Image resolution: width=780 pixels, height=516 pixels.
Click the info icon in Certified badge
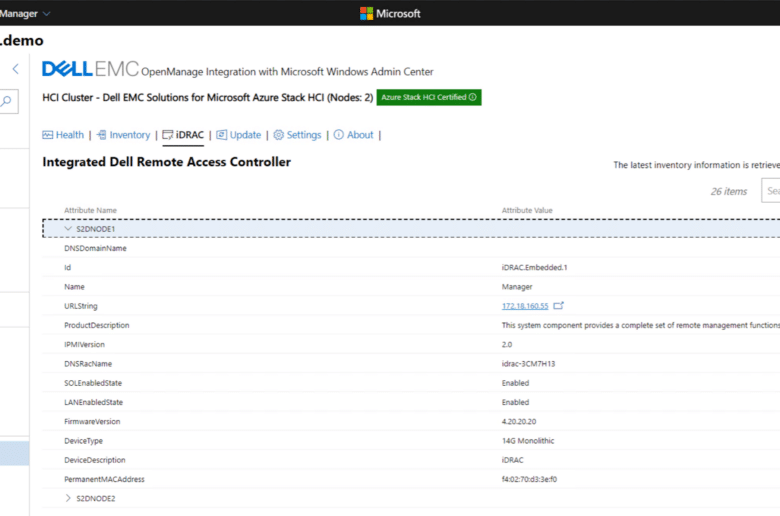pyautogui.click(x=473, y=97)
